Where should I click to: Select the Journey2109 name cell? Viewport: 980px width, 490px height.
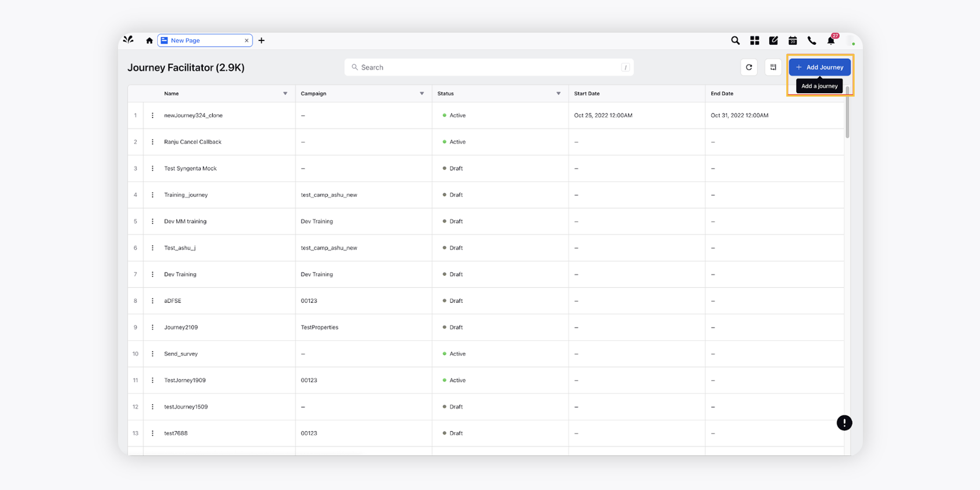coord(181,327)
